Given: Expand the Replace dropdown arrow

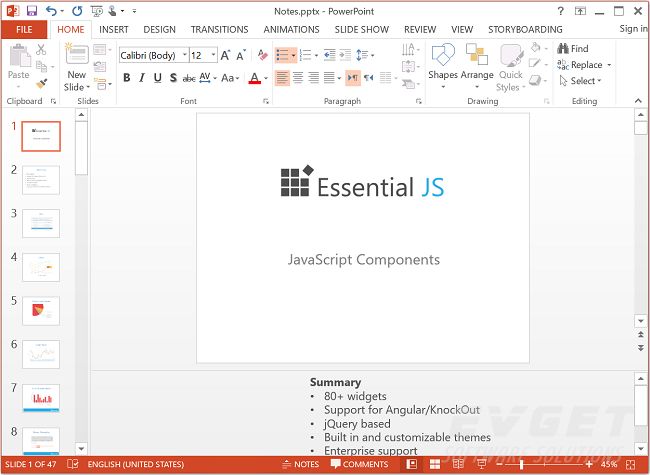Looking at the screenshot, I should [609, 65].
